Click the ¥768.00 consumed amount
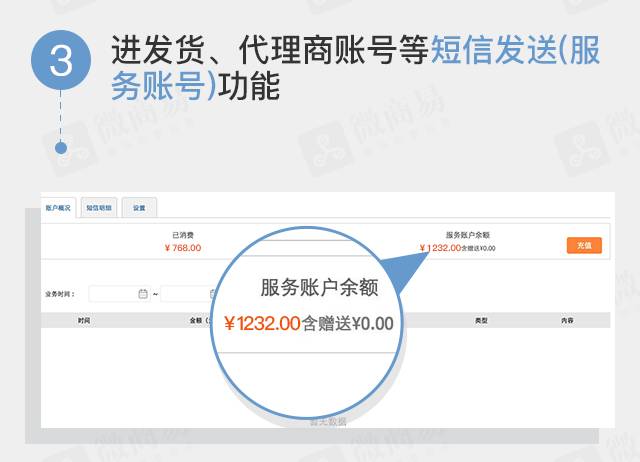Image resolution: width=640 pixels, height=462 pixels. [183, 248]
